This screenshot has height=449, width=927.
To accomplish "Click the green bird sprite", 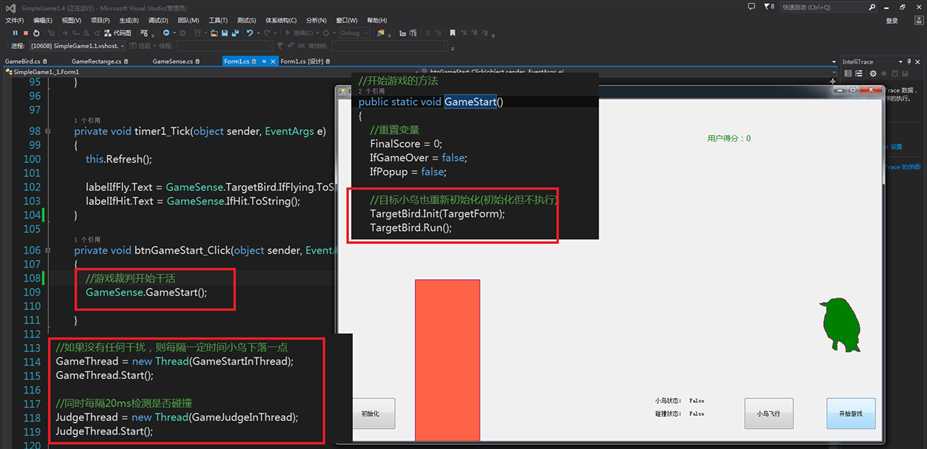I will click(x=840, y=325).
